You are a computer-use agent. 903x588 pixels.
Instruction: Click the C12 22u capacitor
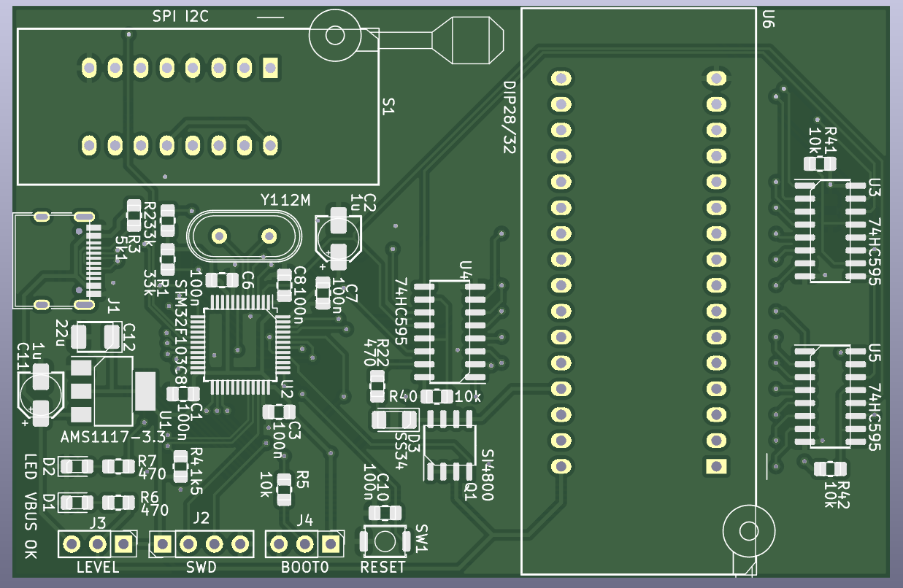pyautogui.click(x=96, y=336)
